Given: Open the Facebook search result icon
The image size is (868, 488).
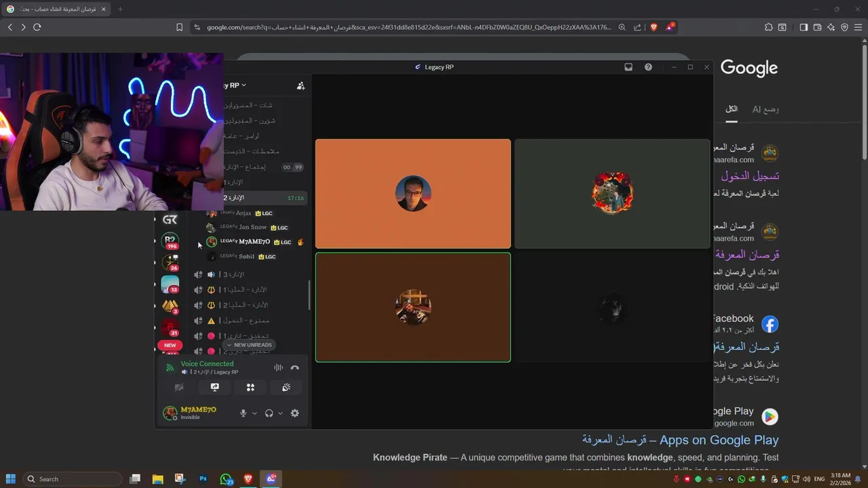Looking at the screenshot, I should (x=770, y=324).
